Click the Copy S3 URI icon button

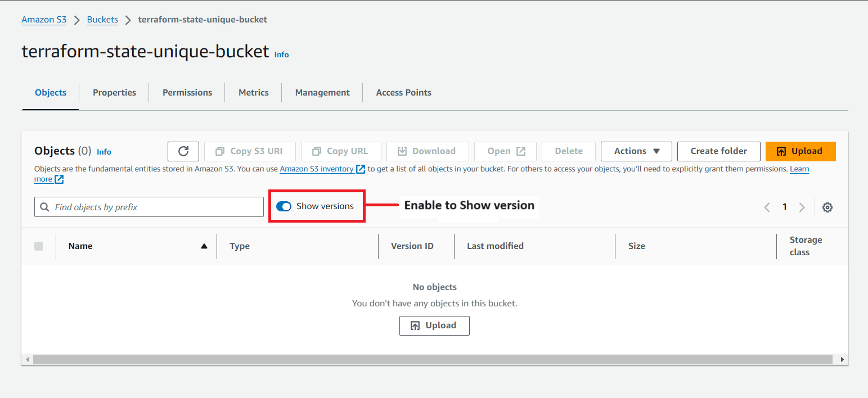pos(220,151)
